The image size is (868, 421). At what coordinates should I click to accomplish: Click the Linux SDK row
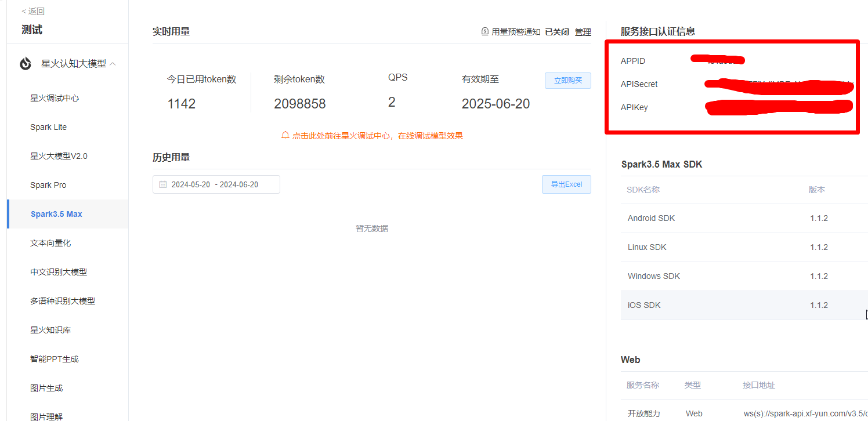click(744, 247)
